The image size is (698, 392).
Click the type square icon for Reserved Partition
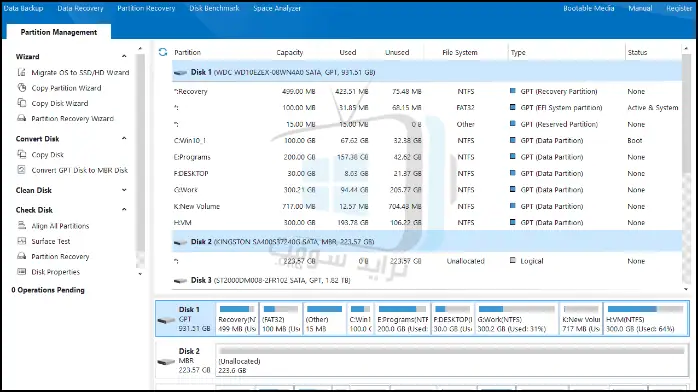click(512, 124)
